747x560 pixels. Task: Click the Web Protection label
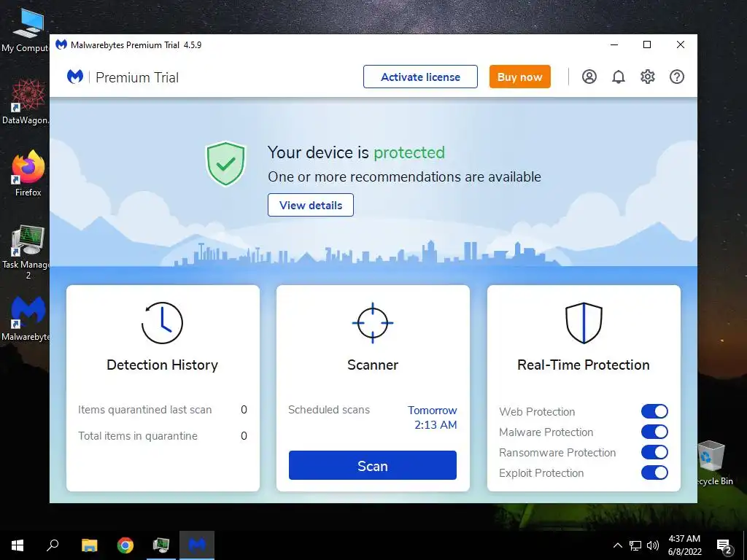pos(537,411)
